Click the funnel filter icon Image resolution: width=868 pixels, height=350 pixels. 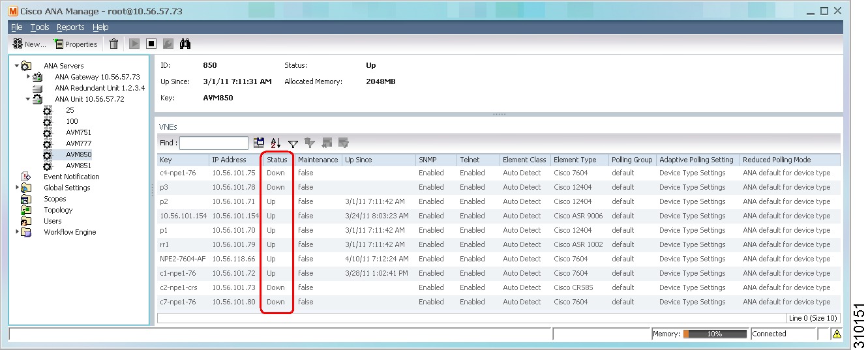[293, 143]
